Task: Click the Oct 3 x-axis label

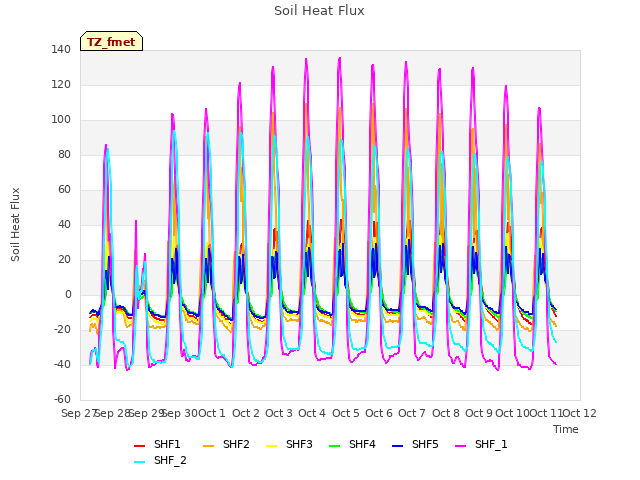Action: click(x=279, y=413)
